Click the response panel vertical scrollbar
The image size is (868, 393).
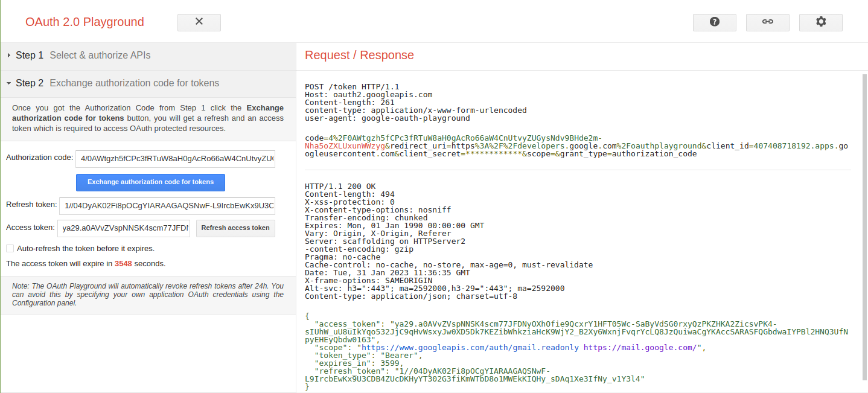(864, 229)
